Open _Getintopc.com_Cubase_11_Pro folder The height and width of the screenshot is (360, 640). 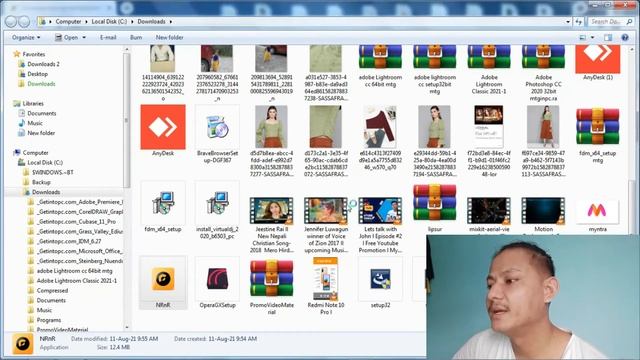[x=76, y=222]
